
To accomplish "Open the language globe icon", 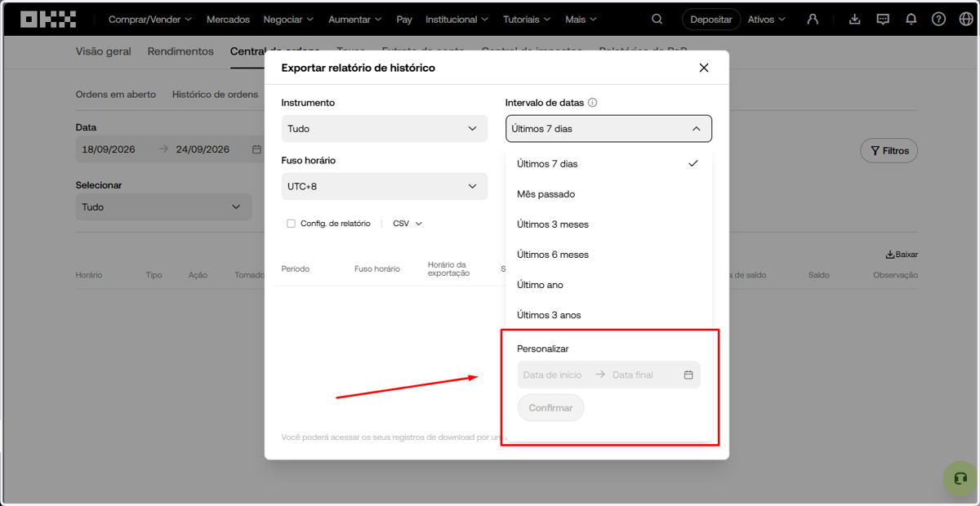I will point(966,19).
